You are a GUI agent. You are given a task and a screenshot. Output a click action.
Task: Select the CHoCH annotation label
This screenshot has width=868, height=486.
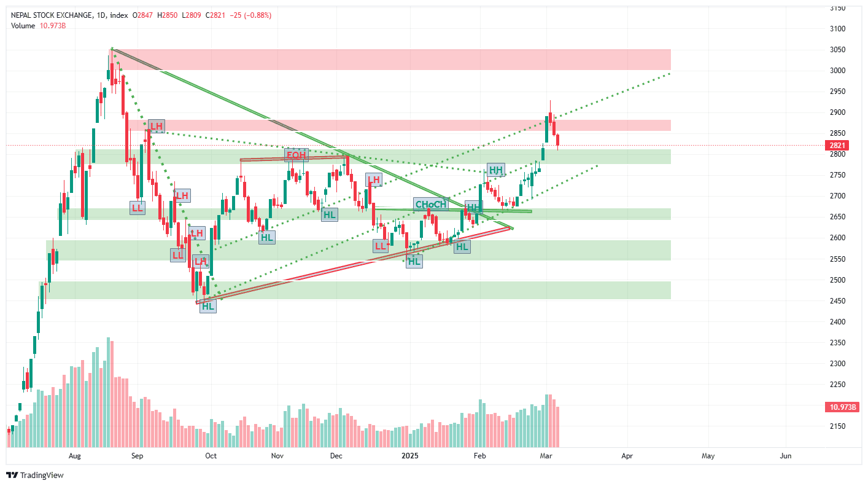(430, 205)
